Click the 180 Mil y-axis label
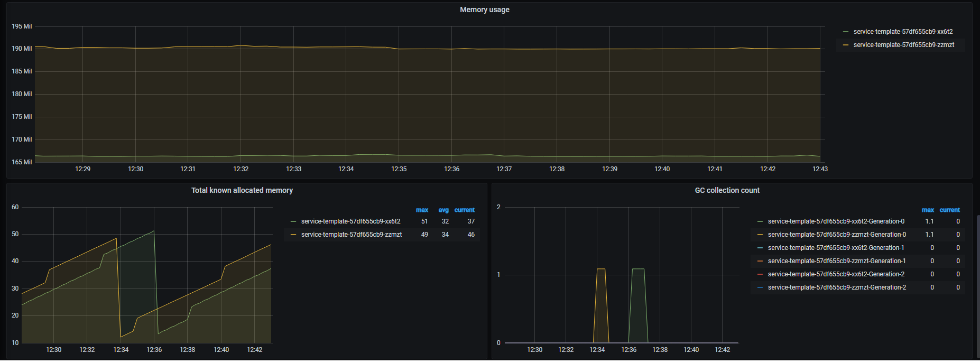Image resolution: width=980 pixels, height=363 pixels. [x=22, y=94]
